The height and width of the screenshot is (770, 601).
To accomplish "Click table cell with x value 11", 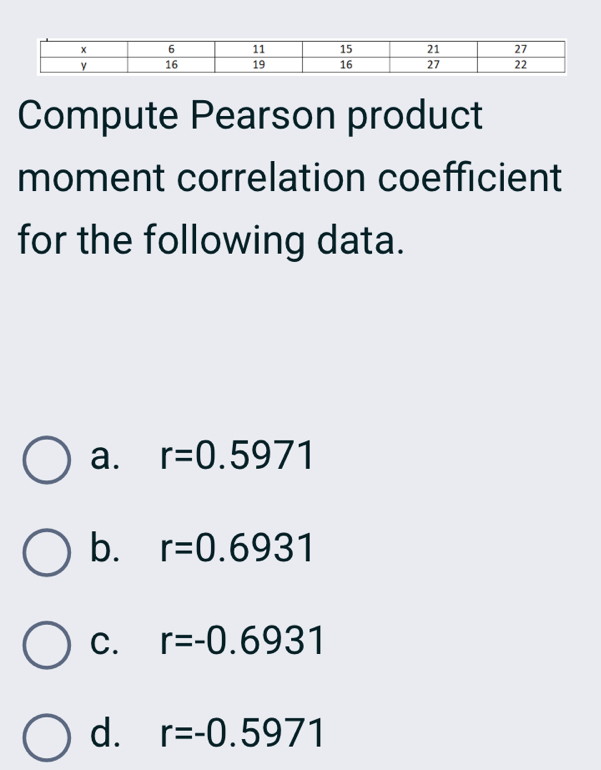I will pyautogui.click(x=259, y=48).
